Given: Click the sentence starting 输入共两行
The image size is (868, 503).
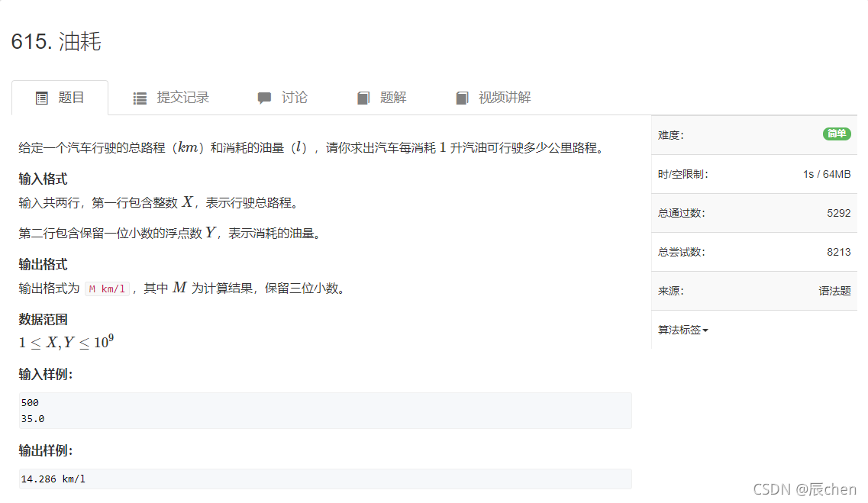Looking at the screenshot, I should coord(160,202).
